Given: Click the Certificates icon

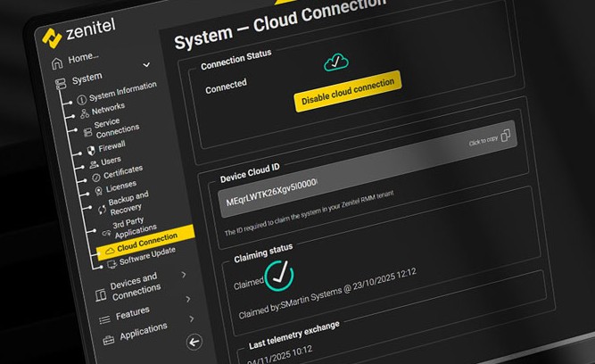Looking at the screenshot, I should pos(96,178).
